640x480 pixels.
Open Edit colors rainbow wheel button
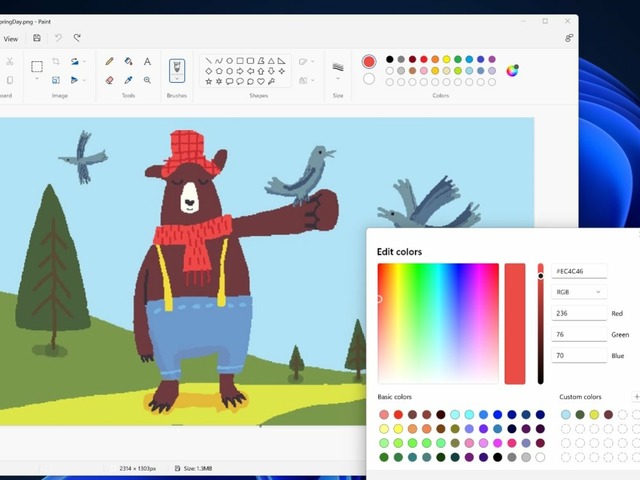[x=512, y=70]
